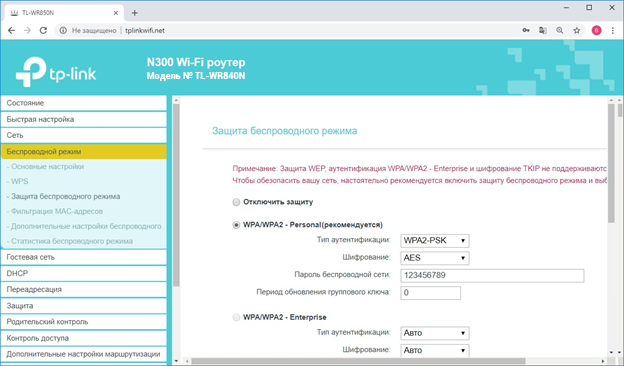Select WPA/WPA2 - Personal radio button
This screenshot has width=624, height=366.
coord(236,225)
